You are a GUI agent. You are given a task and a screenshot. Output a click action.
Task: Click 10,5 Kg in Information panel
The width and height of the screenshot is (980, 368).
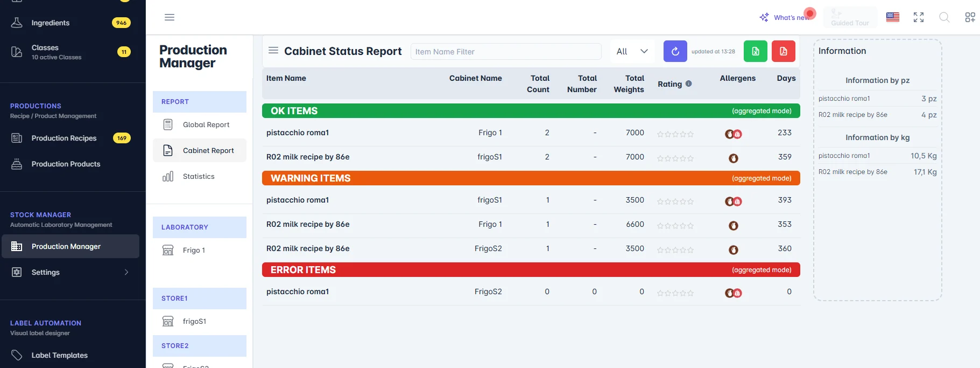coord(923,156)
